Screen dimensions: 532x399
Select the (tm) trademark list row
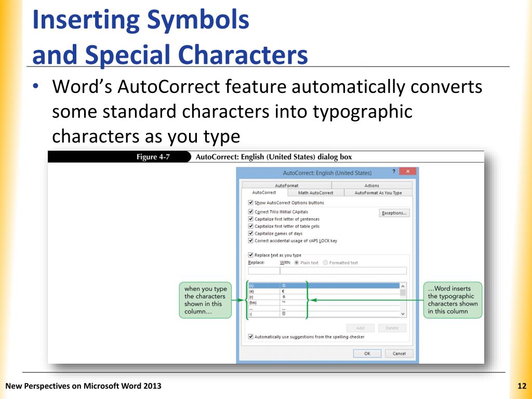pos(324,303)
